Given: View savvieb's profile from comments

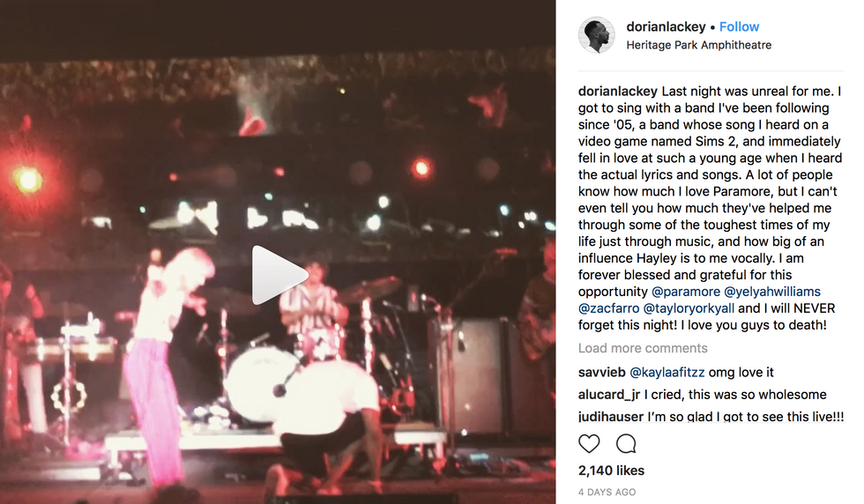Looking at the screenshot, I should click(x=601, y=373).
